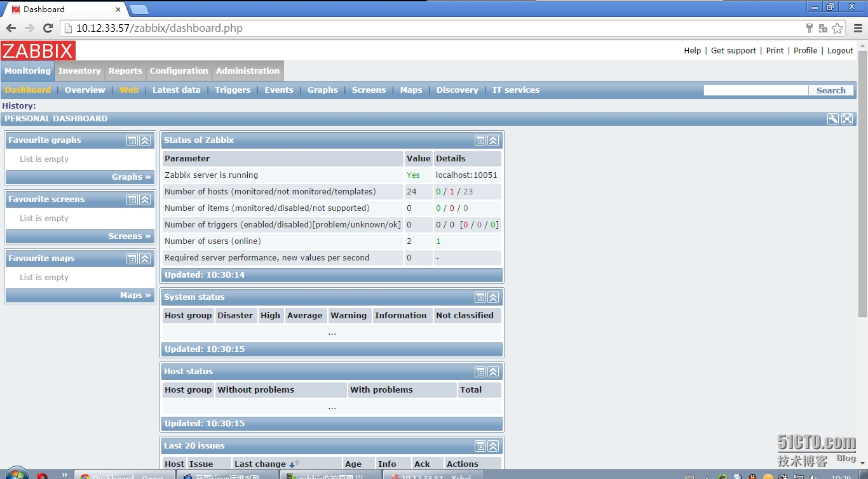Open the Status of Zabbix widget menu icon
868x479 pixels.
click(480, 140)
